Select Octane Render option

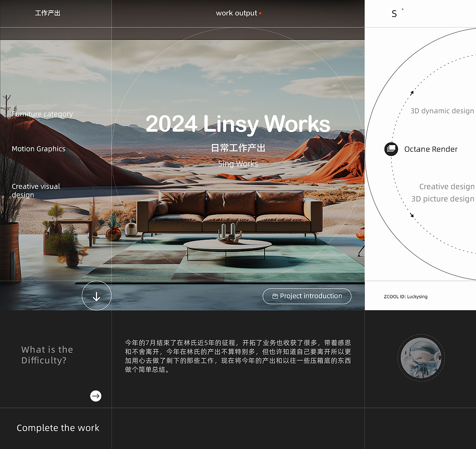click(x=431, y=149)
